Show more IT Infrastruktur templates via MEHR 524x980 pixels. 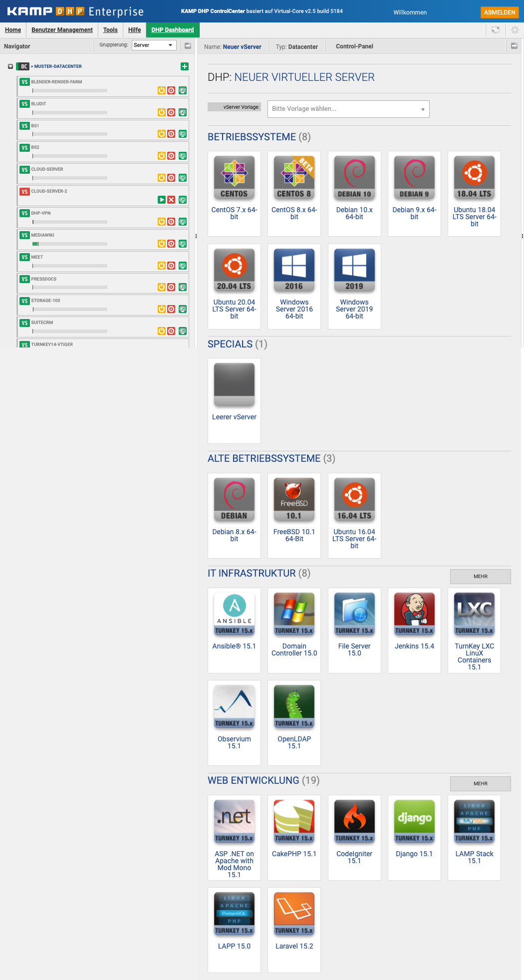pos(480,577)
